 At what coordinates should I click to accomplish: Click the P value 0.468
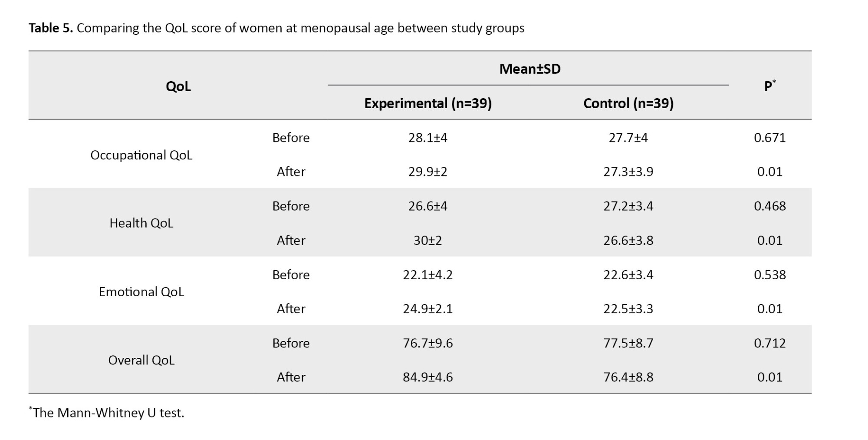click(x=769, y=206)
